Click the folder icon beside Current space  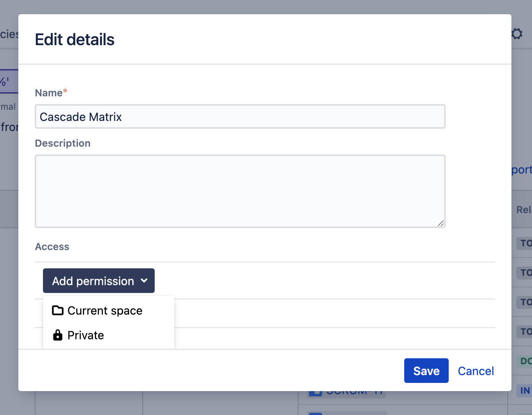coord(58,310)
